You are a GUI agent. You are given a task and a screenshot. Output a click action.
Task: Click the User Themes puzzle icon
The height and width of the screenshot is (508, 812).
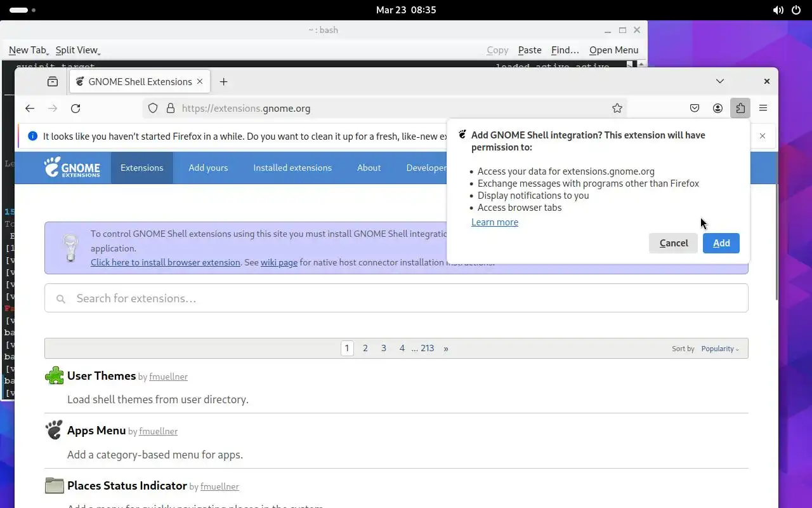tap(55, 376)
